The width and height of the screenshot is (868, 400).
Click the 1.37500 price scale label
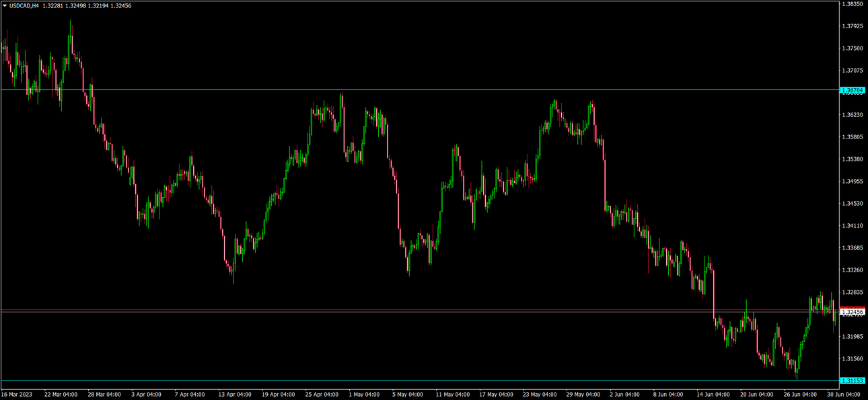click(853, 48)
